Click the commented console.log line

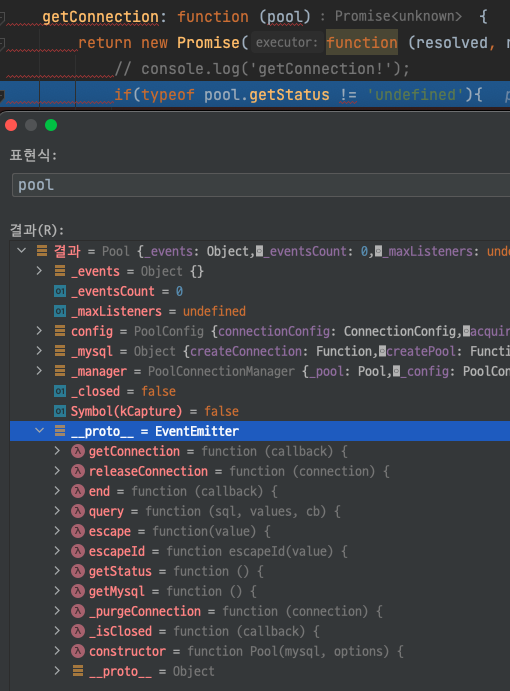tap(262, 69)
